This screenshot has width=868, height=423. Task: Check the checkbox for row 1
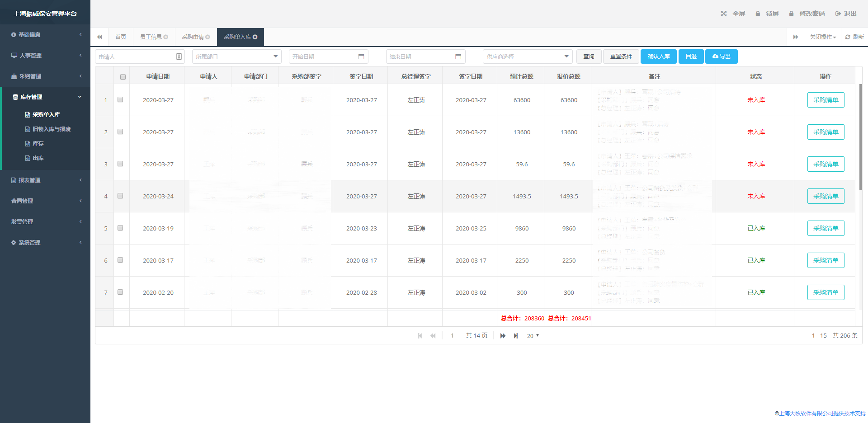tap(120, 99)
